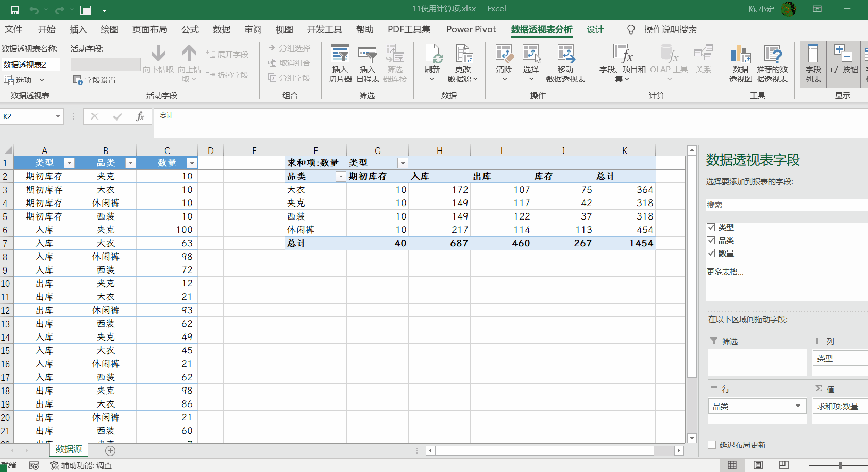
Task: Click the Undo arrow icon
Action: 34,10
